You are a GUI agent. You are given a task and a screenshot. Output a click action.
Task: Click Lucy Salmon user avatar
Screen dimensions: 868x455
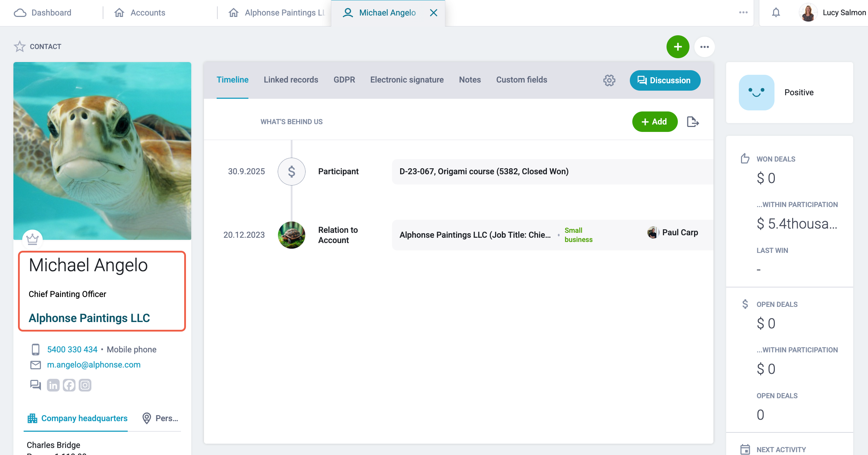[x=808, y=13]
